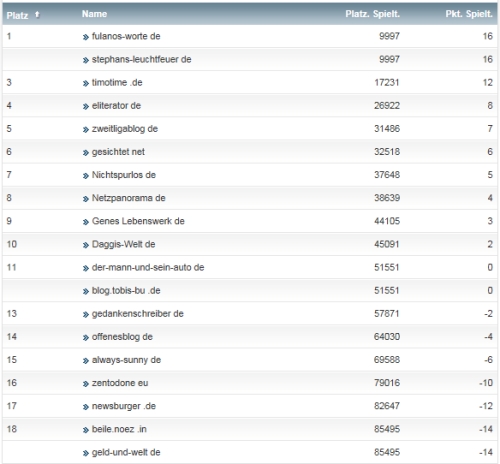500x464 pixels.
Task: Open the zentodone eu link
Action: (120, 383)
